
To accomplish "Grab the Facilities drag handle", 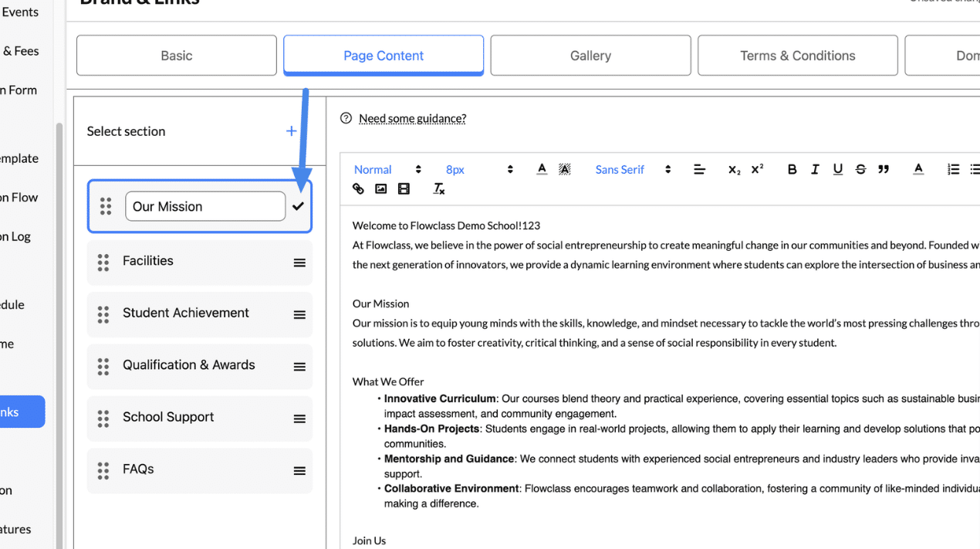I will coord(103,263).
